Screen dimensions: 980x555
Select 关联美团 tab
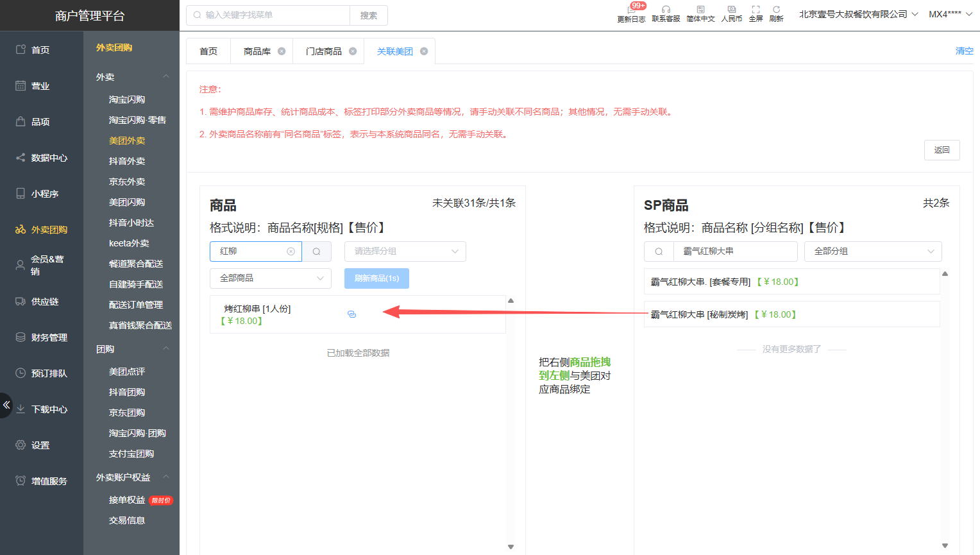pos(395,51)
